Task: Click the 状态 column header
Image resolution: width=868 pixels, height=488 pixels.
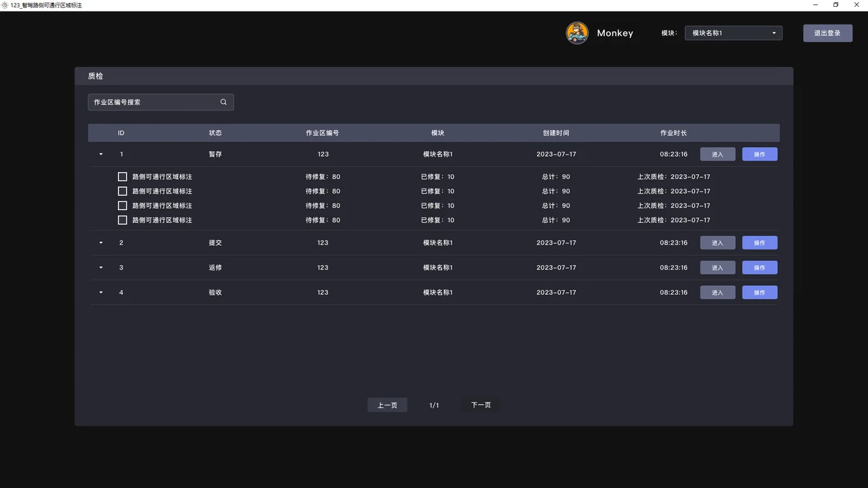Action: [x=215, y=133]
